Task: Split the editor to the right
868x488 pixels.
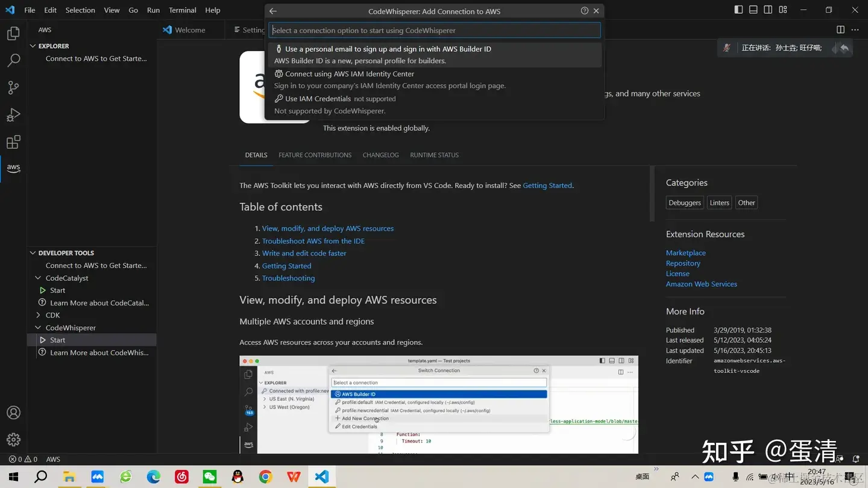Action: (x=840, y=30)
